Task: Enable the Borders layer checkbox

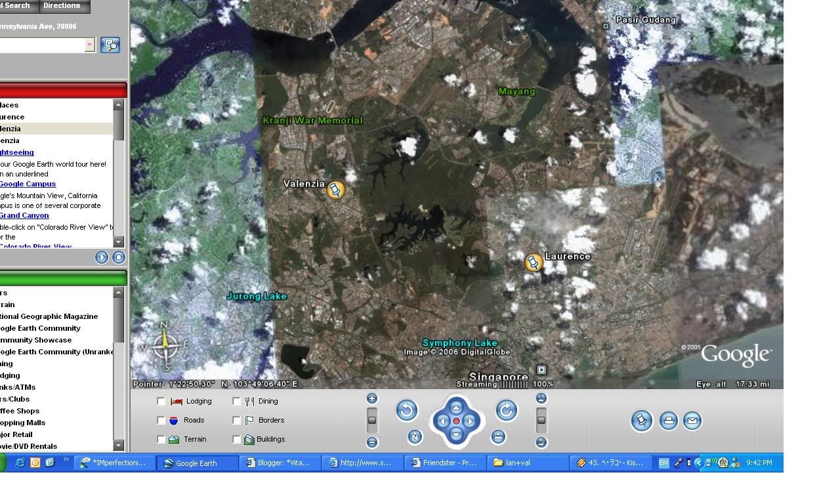Action: click(x=237, y=421)
